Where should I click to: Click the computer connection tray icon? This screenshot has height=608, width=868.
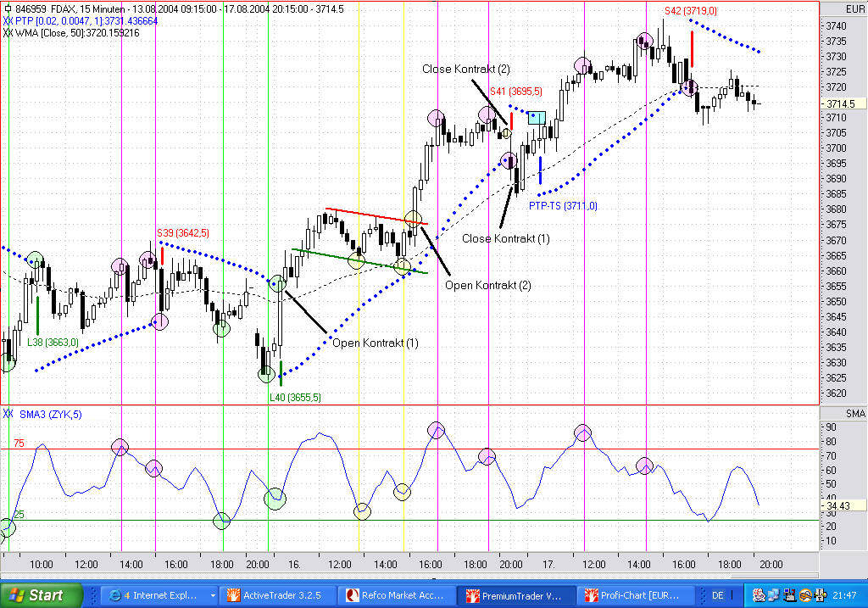pyautogui.click(x=790, y=595)
